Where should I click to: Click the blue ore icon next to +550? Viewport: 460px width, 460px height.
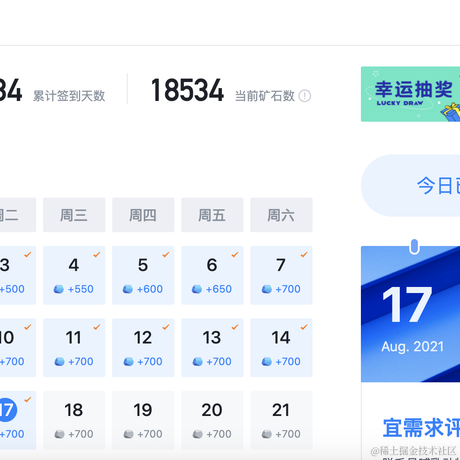coord(59,289)
